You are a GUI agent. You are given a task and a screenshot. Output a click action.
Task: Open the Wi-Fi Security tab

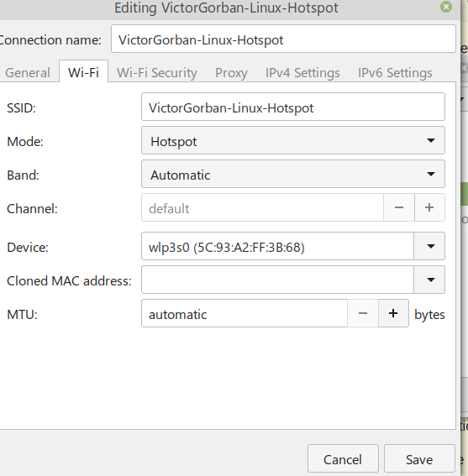pyautogui.click(x=157, y=72)
